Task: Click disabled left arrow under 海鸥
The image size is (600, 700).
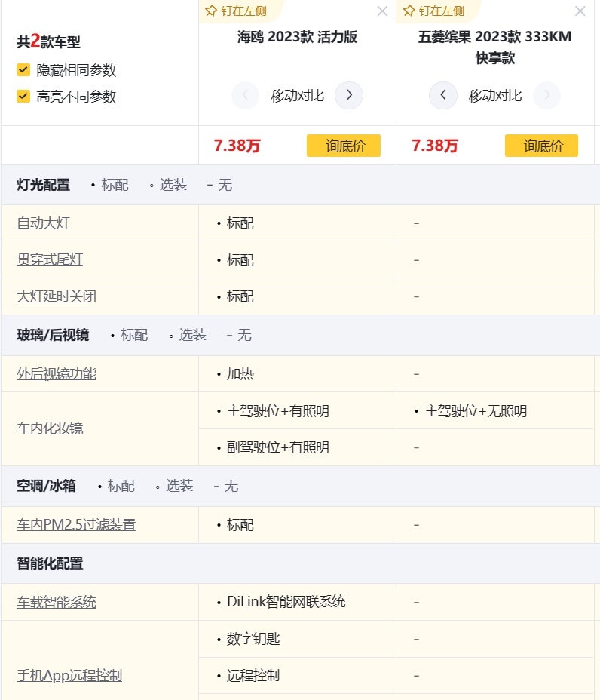Action: click(x=246, y=95)
